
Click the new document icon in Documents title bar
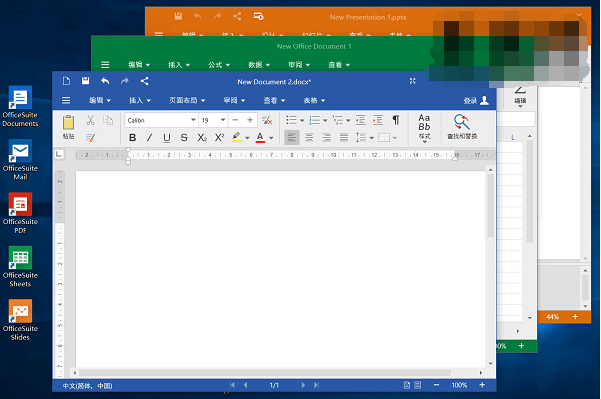pyautogui.click(x=66, y=81)
